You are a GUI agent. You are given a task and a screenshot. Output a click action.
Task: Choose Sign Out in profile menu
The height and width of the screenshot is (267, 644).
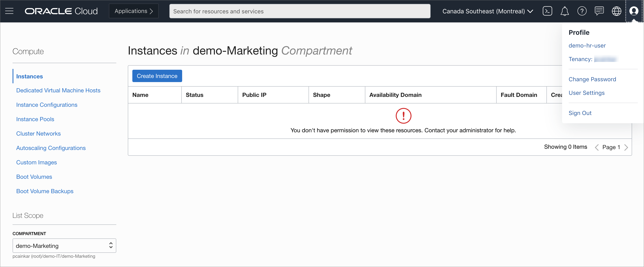coord(580,113)
